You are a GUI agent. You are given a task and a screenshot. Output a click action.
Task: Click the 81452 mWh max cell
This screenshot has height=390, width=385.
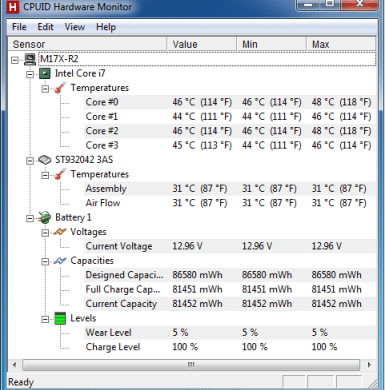[x=337, y=304]
